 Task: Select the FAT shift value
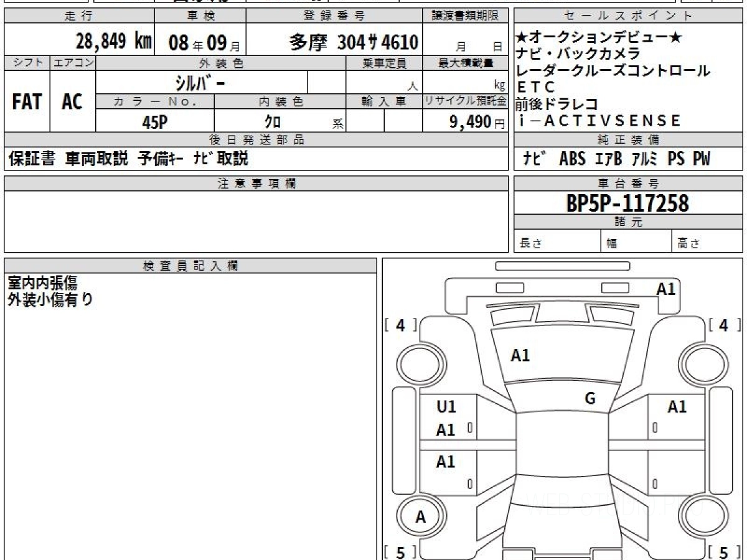[x=27, y=101]
